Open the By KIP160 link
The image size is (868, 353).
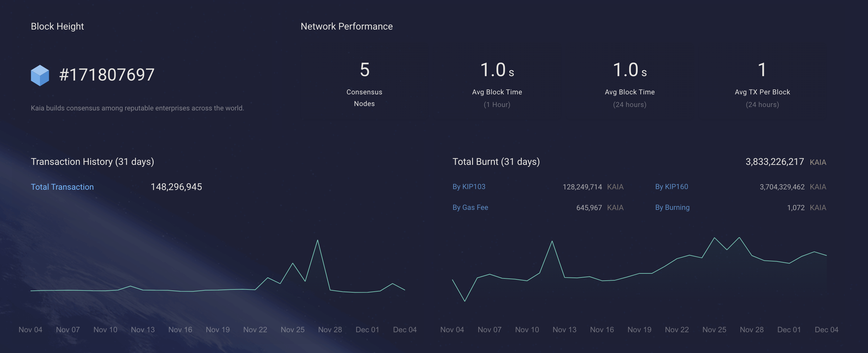672,187
